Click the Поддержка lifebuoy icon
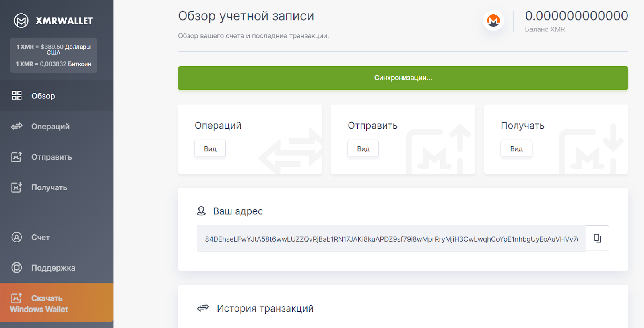Viewport: 644px width, 328px height. (x=17, y=267)
